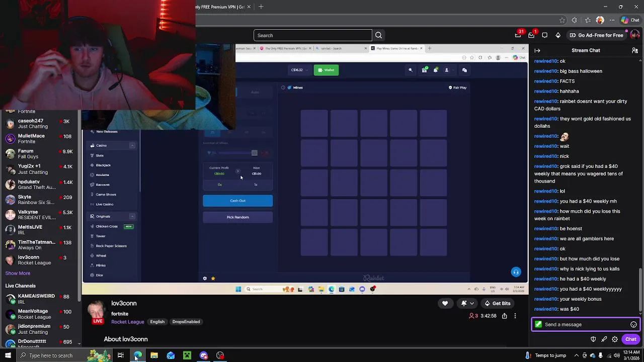Collapse Stream Chat with arrow icon

[x=537, y=50]
